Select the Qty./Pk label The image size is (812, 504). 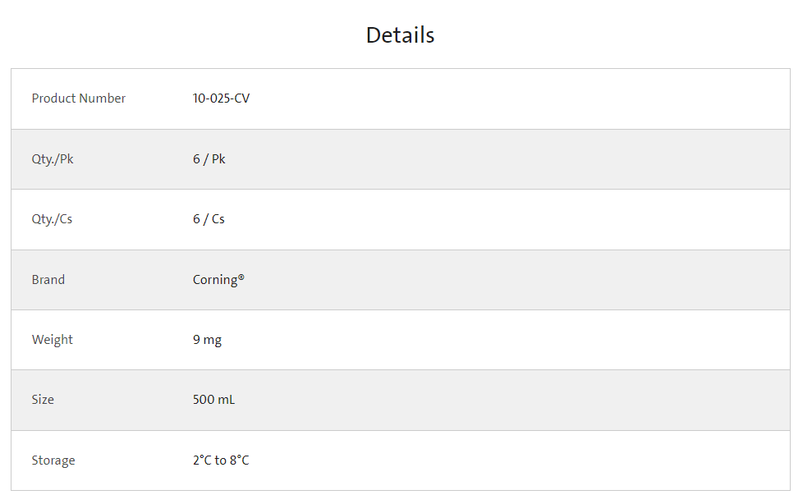pyautogui.click(x=53, y=159)
